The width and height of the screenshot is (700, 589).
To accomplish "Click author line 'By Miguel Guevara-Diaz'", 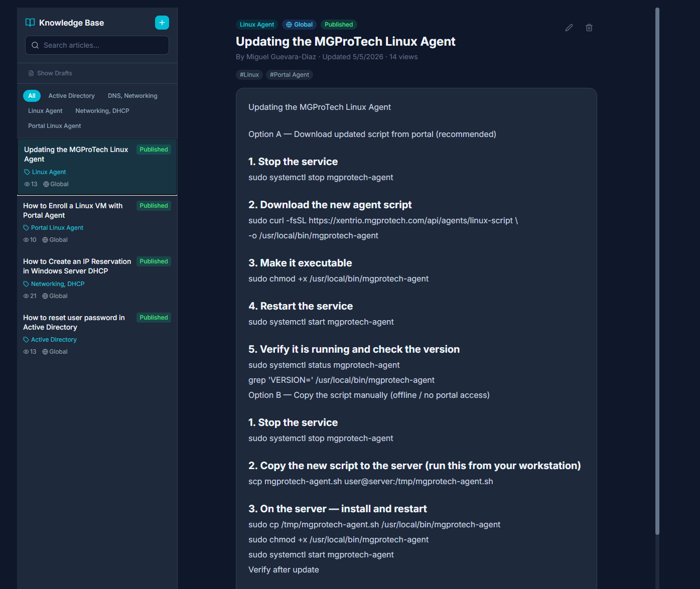I will pos(276,57).
